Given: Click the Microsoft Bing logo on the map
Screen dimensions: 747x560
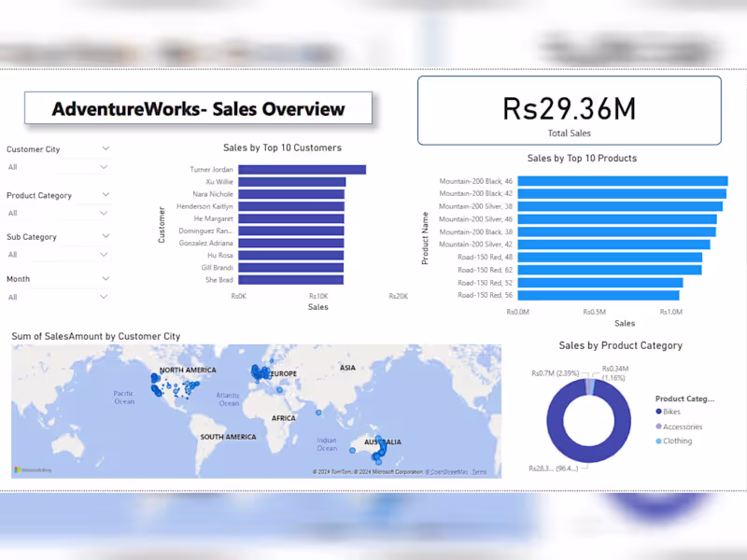Looking at the screenshot, I should pyautogui.click(x=22, y=468).
